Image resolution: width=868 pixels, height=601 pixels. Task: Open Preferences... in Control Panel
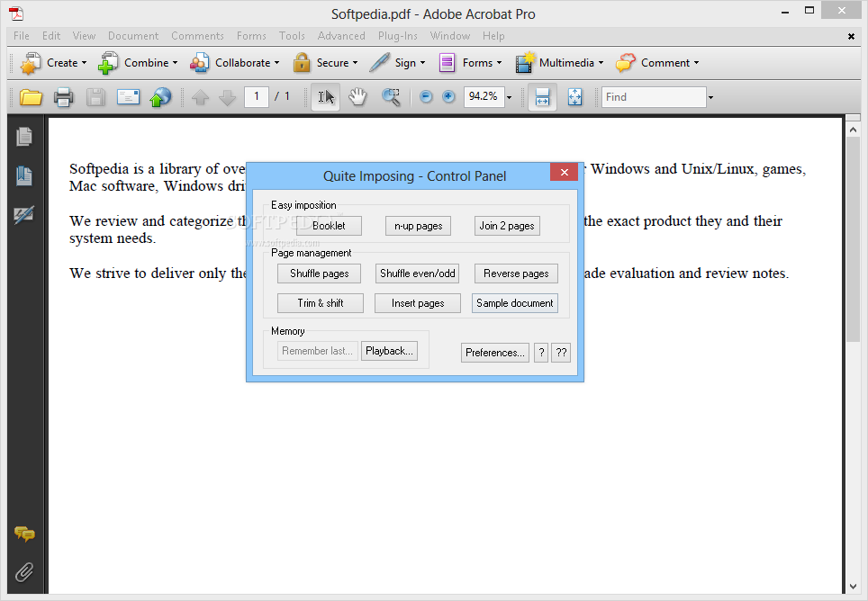click(x=495, y=353)
